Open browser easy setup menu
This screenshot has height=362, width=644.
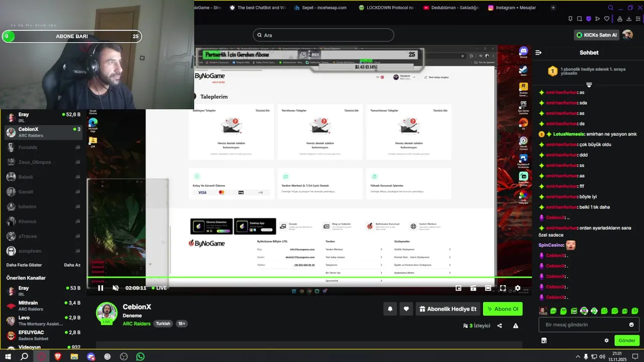[637, 19]
